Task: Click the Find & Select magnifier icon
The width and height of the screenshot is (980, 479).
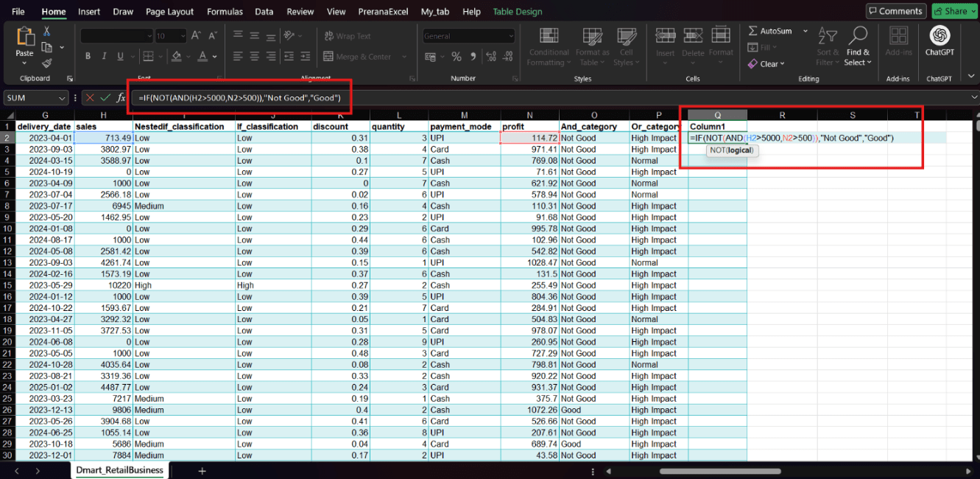Action: click(858, 35)
